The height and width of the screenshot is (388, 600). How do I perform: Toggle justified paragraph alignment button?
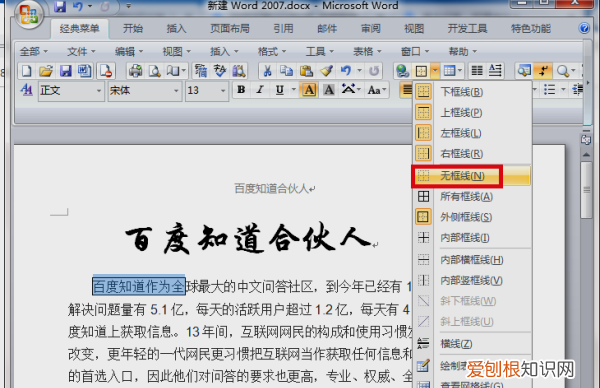[x=407, y=90]
